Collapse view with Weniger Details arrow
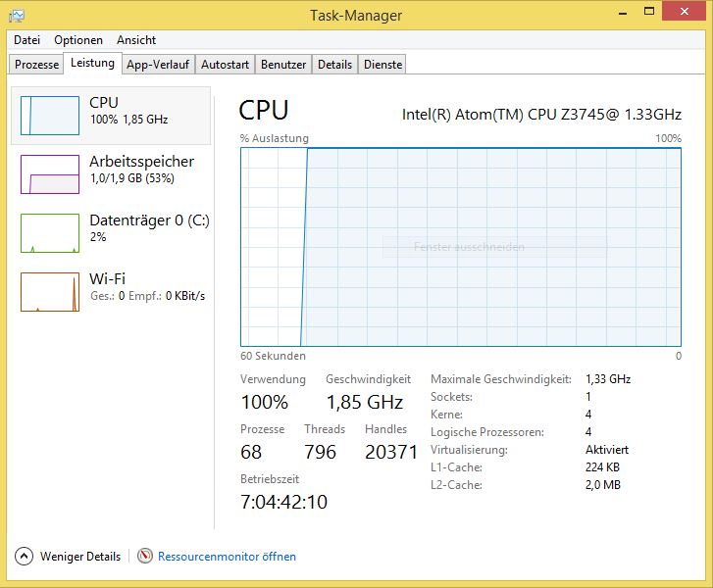The width and height of the screenshot is (713, 588). tap(25, 556)
